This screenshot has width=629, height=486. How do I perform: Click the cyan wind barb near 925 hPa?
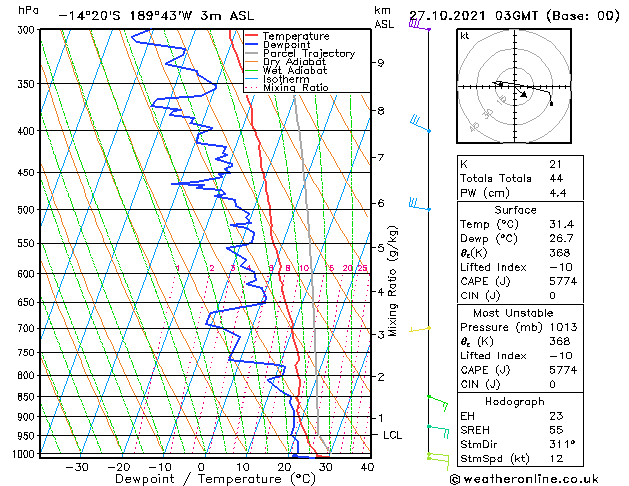(x=438, y=430)
